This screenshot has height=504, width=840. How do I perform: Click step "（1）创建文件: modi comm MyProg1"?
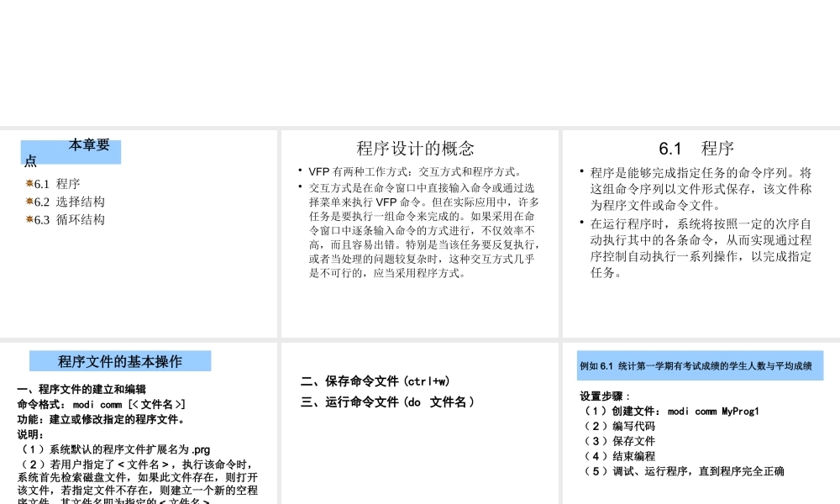click(669, 412)
